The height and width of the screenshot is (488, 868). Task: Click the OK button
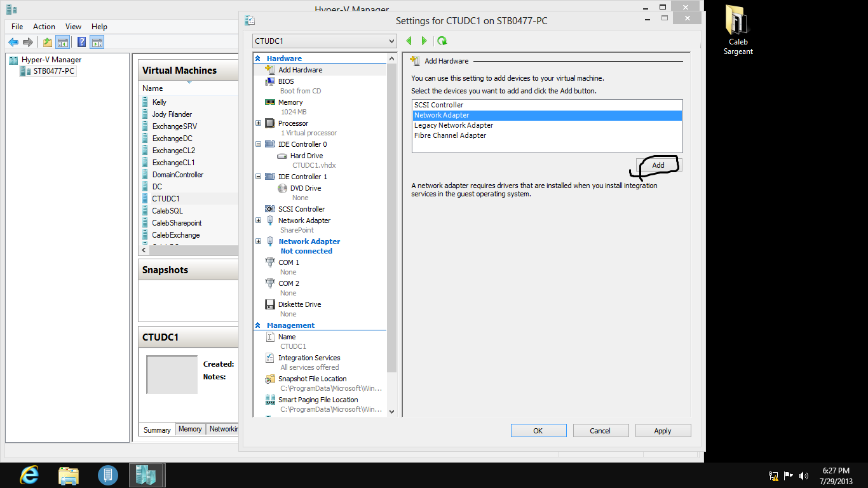(538, 431)
